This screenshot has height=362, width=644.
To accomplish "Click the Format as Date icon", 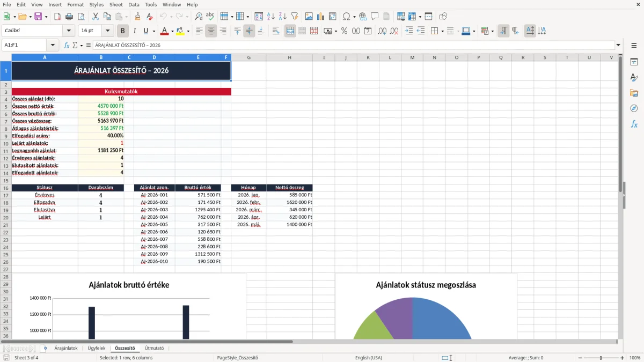I will click(x=368, y=31).
